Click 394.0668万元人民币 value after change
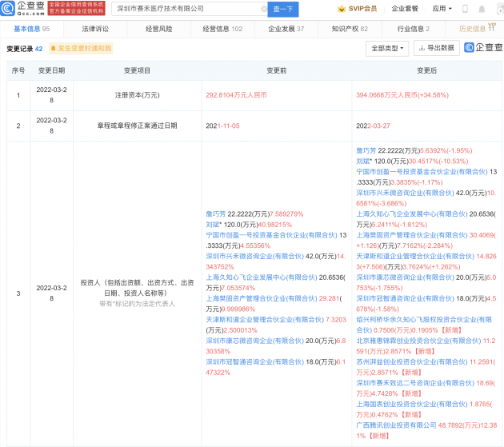 click(402, 95)
